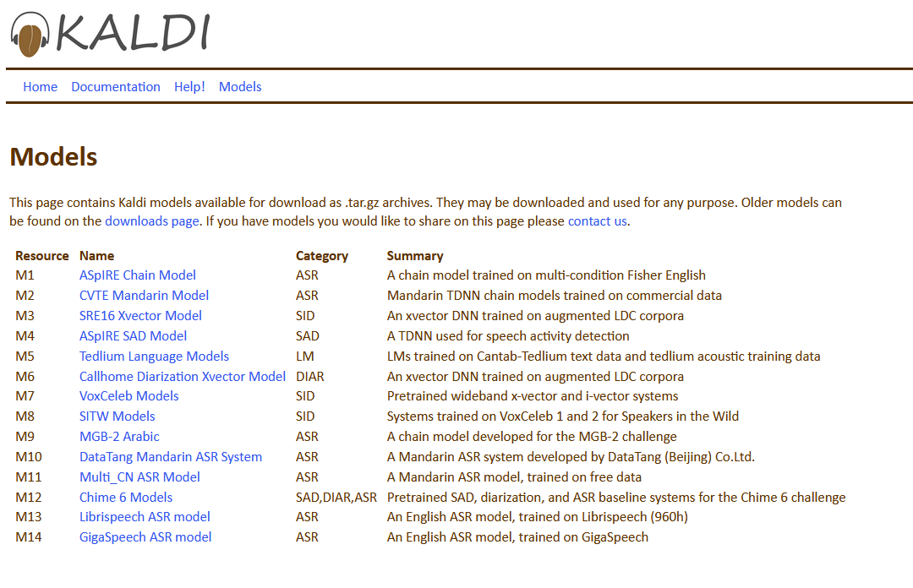Click summary about the Chime 6 challenge
Image resolution: width=913 pixels, height=588 pixels.
tap(616, 497)
